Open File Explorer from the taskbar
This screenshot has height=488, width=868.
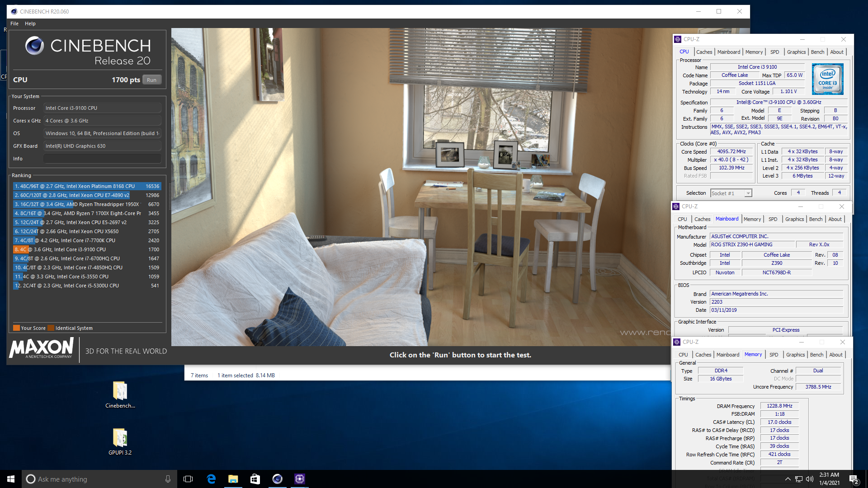[x=233, y=479]
